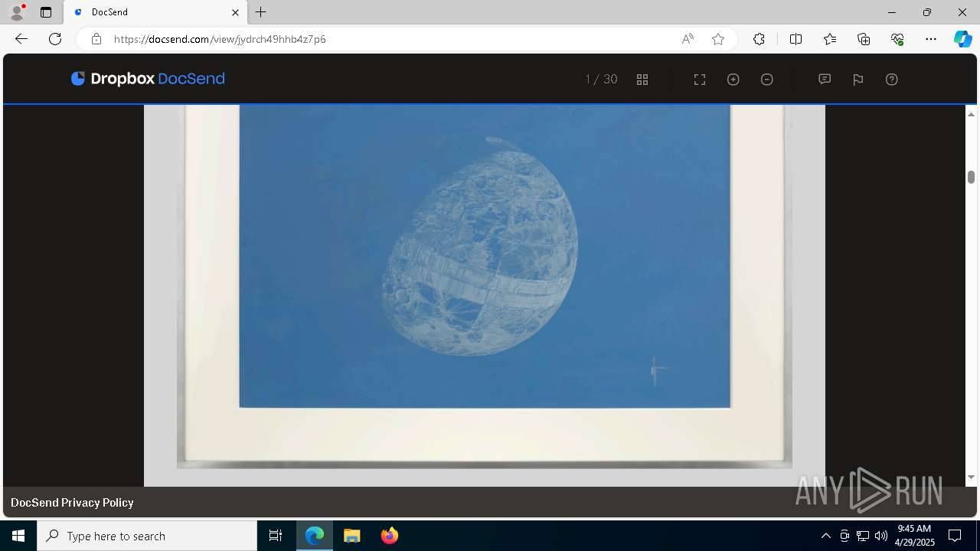
Task: Select the DocSend browser tab
Action: click(156, 12)
